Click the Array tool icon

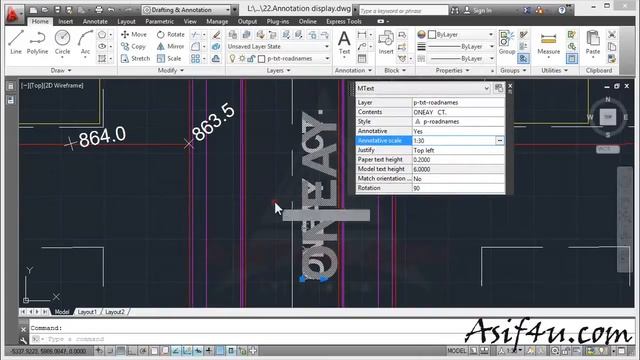click(196, 59)
